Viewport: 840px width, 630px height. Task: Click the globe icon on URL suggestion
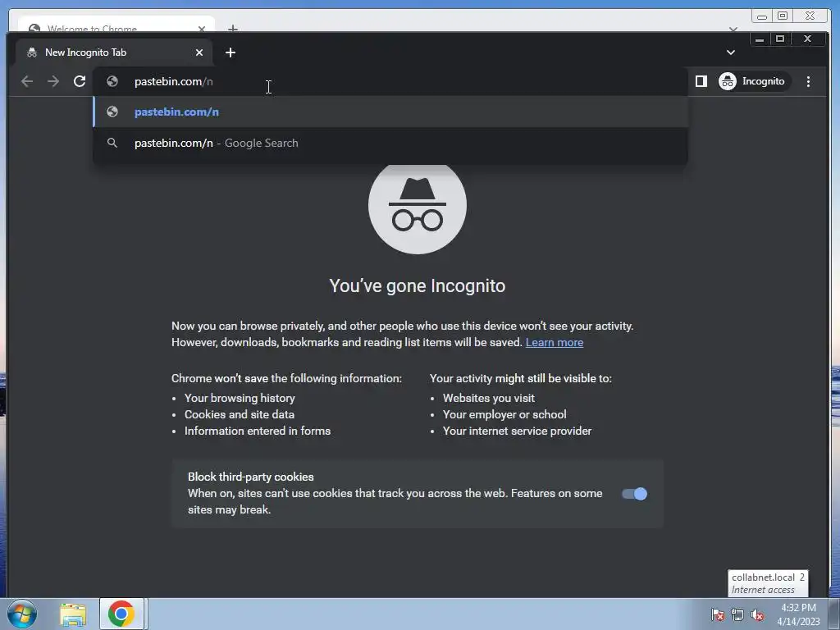(112, 112)
